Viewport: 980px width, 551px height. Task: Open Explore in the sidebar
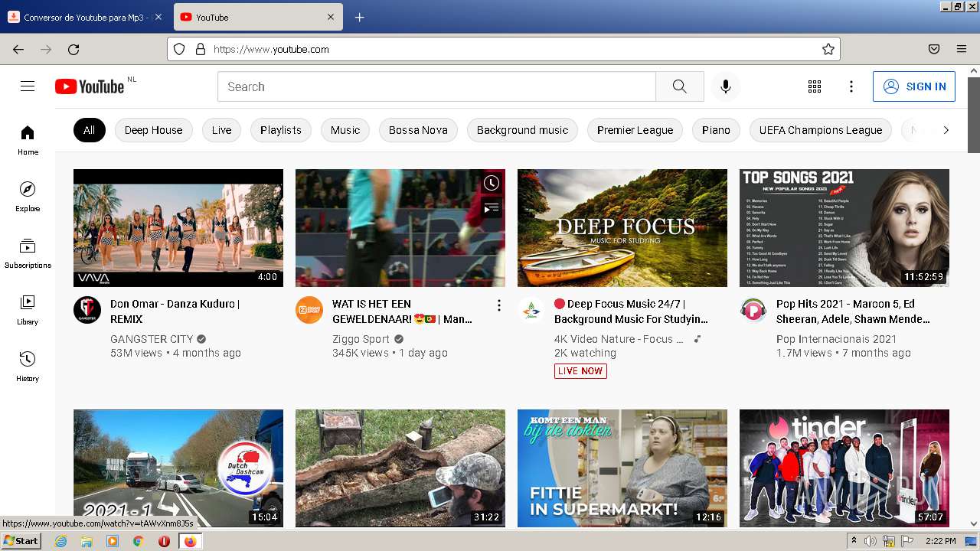pyautogui.click(x=28, y=197)
